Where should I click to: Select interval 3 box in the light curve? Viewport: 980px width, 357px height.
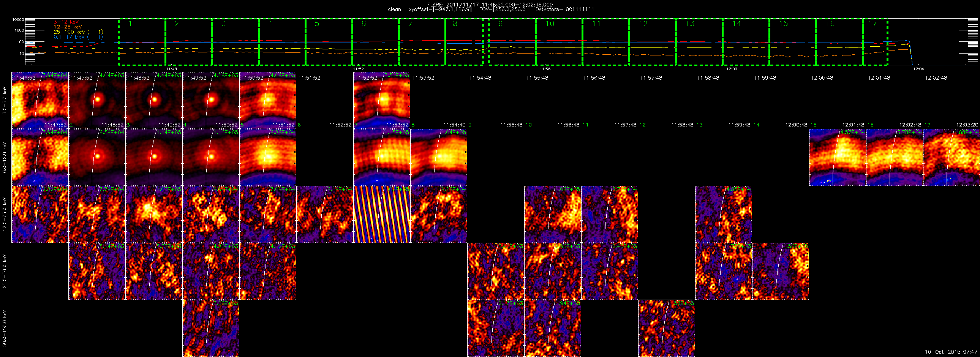point(235,41)
